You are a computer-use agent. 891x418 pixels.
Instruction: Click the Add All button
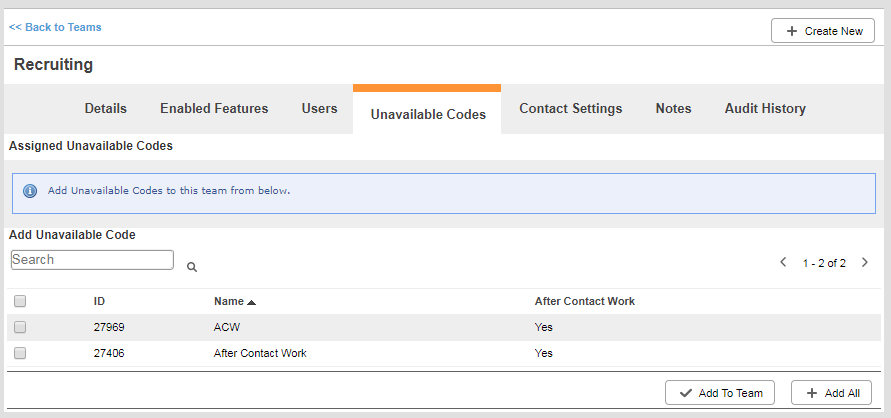click(x=832, y=393)
